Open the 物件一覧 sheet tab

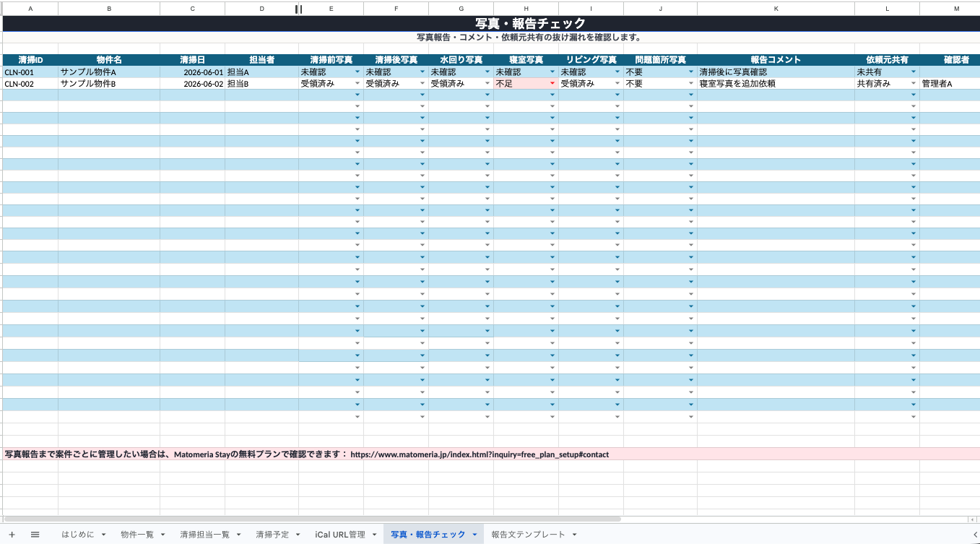[137, 535]
